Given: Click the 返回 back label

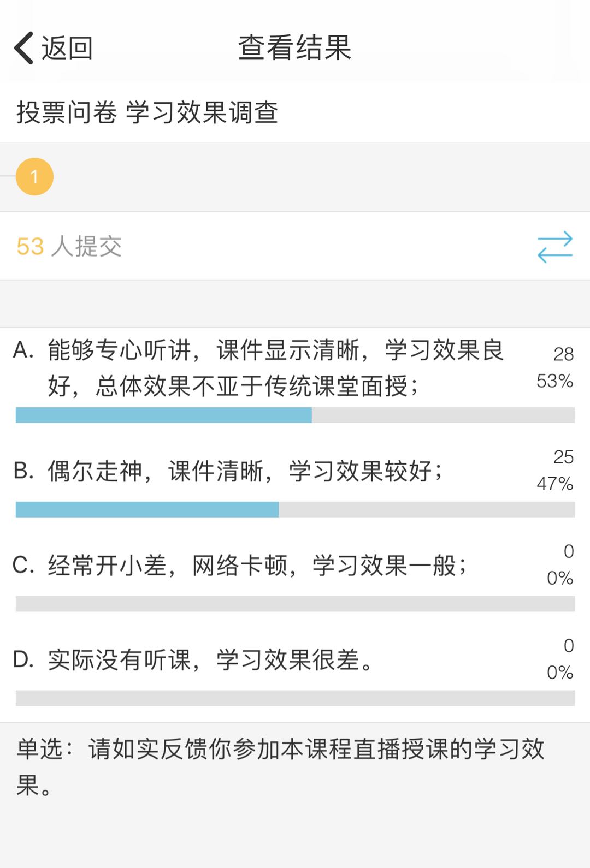Looking at the screenshot, I should pos(67,48).
